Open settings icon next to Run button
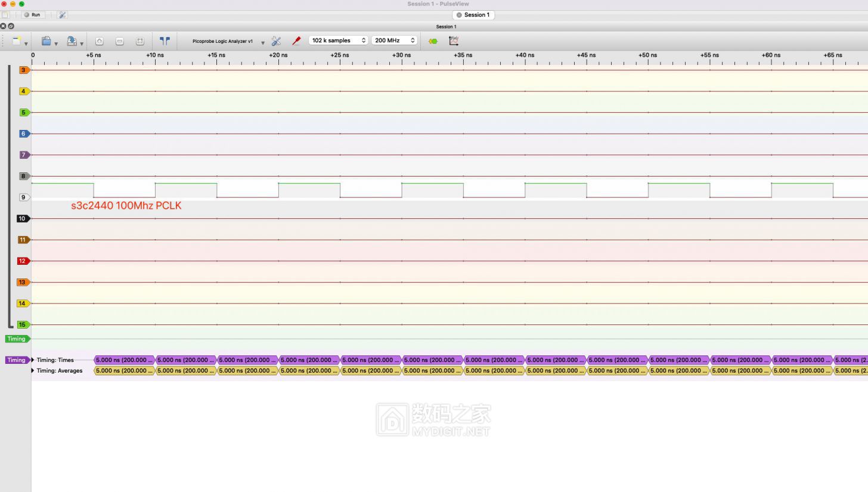Screen dimensions: 868x492 point(62,14)
